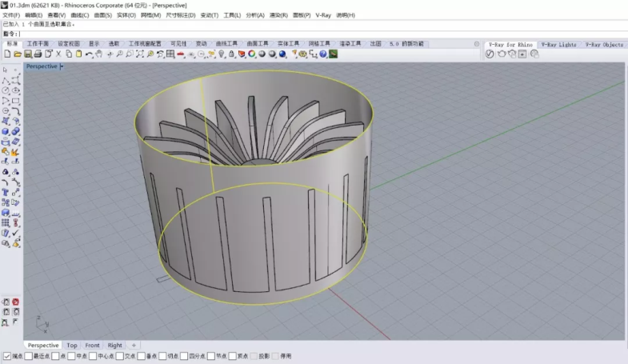
Task: Select the pointer arrow tool in left sidebar
Action: click(6, 70)
